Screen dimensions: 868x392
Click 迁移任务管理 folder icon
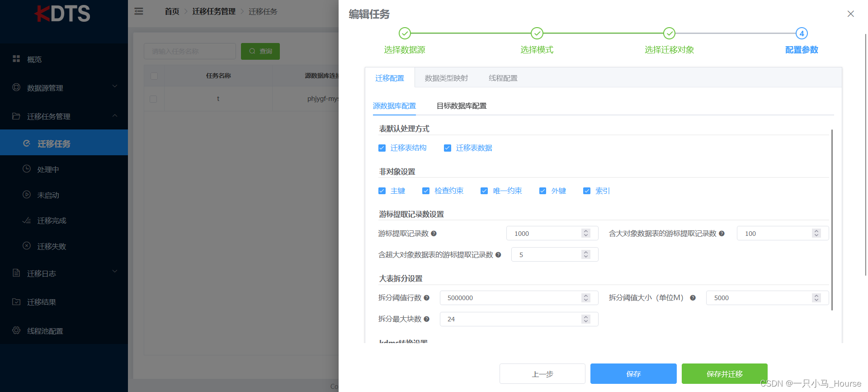(x=16, y=116)
